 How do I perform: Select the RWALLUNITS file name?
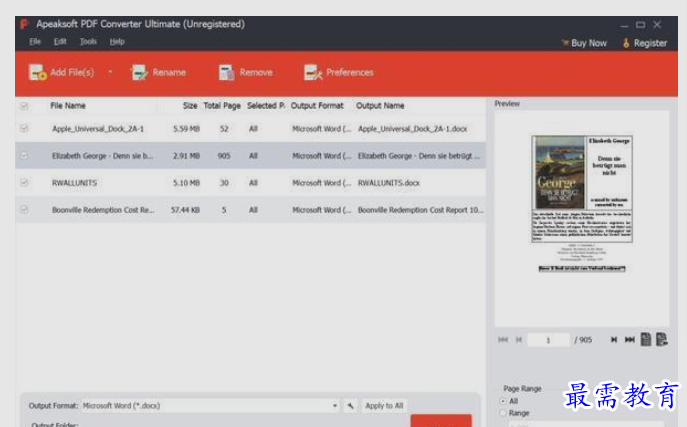pos(74,183)
